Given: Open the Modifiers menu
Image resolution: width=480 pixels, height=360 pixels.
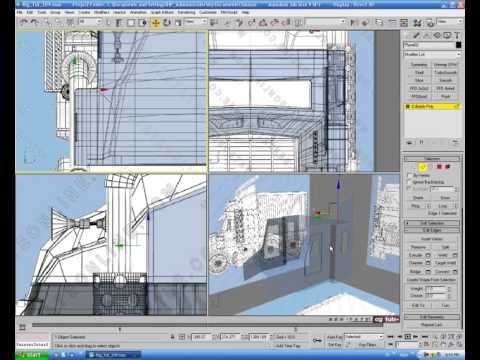Looking at the screenshot, I should (x=102, y=12).
